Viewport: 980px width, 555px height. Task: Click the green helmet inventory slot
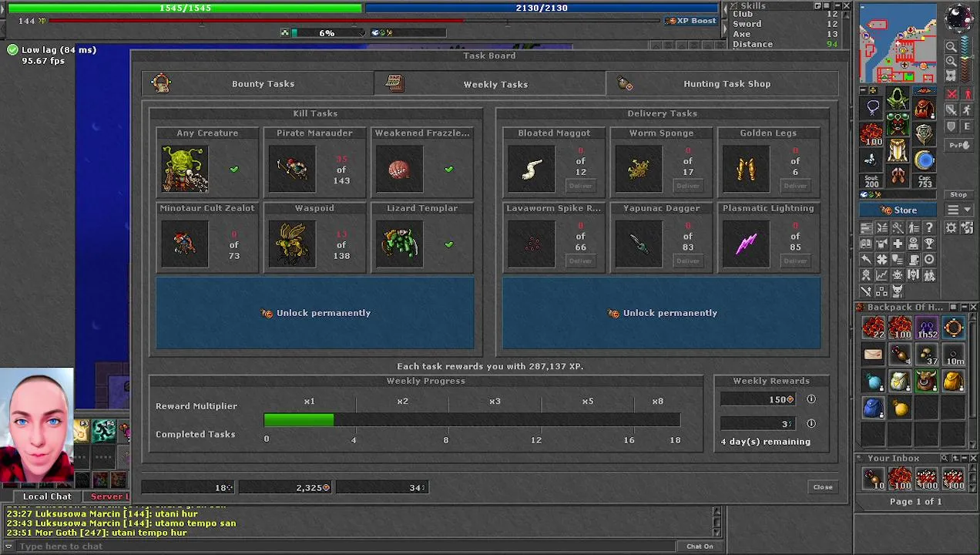click(x=898, y=99)
